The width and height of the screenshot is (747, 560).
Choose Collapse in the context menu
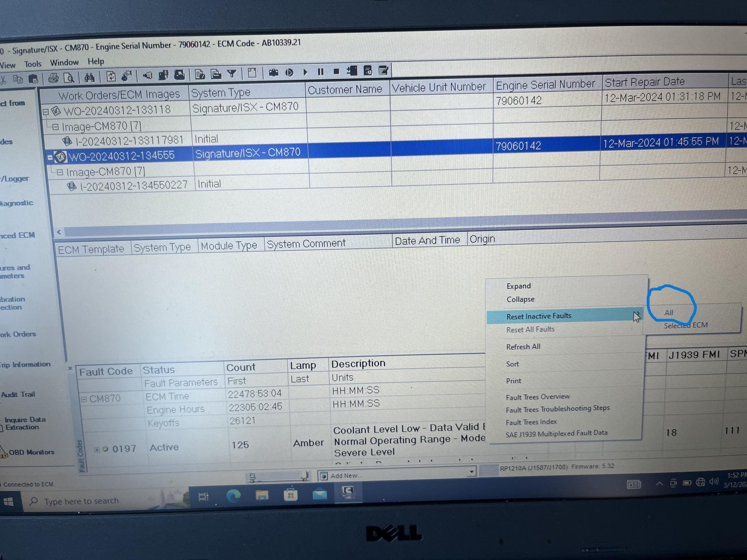tap(520, 299)
